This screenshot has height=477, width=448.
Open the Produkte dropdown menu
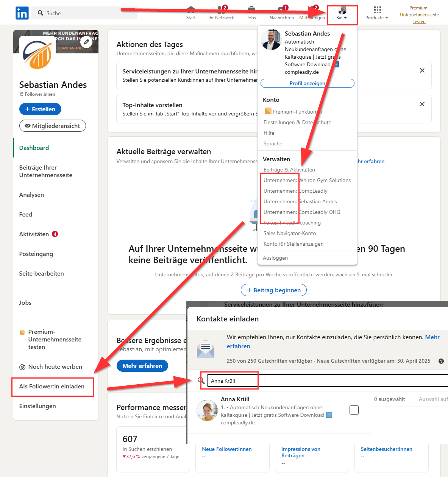[377, 13]
